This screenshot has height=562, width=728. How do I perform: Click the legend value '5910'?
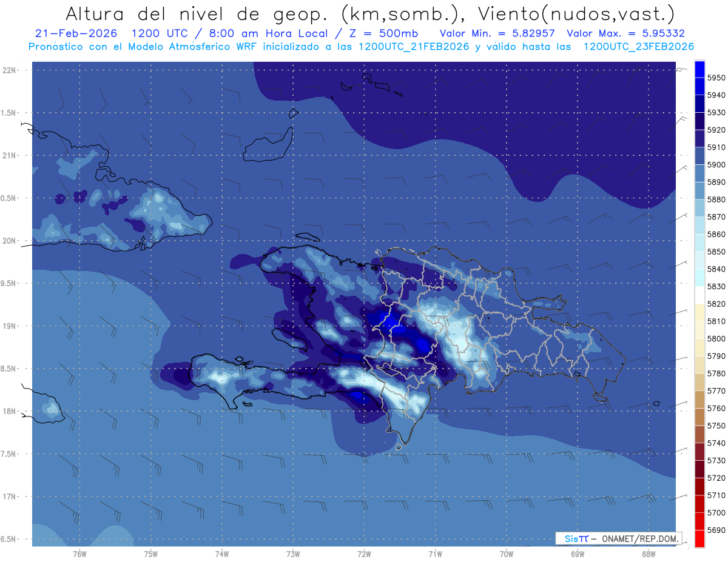click(716, 147)
